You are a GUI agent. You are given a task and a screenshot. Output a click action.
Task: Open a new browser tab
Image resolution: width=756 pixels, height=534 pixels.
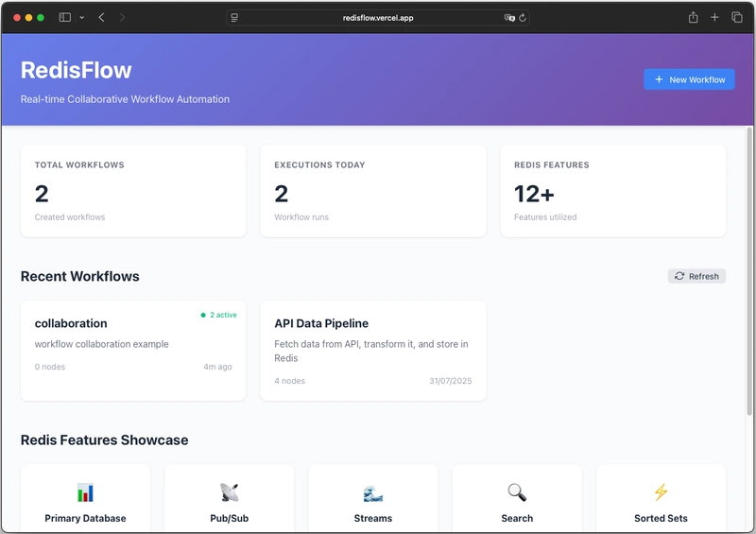(x=714, y=17)
